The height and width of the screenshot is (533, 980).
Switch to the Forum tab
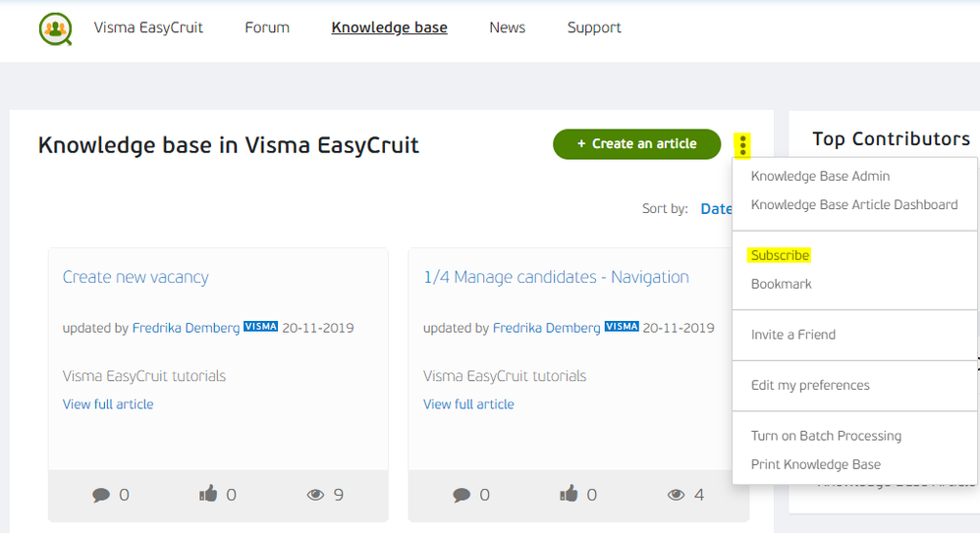267,27
